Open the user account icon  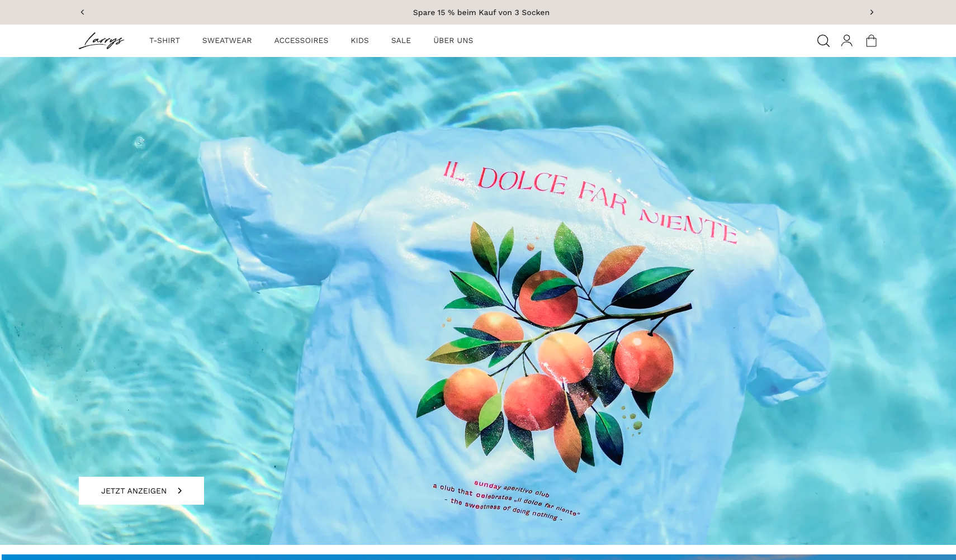[846, 41]
